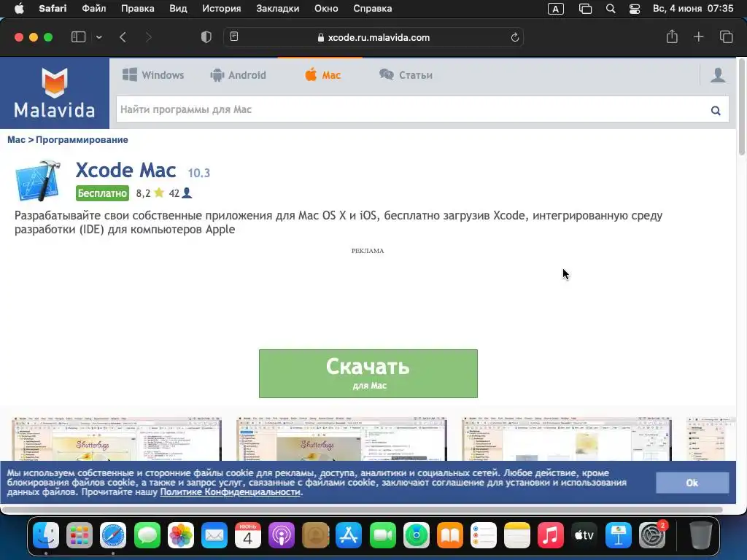Open the user account icon

pyautogui.click(x=718, y=75)
